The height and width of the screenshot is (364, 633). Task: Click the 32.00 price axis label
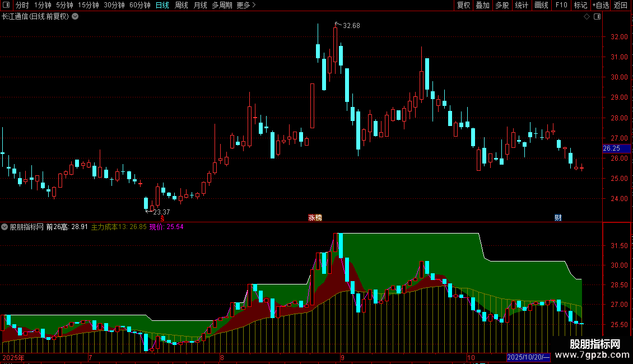(x=619, y=37)
